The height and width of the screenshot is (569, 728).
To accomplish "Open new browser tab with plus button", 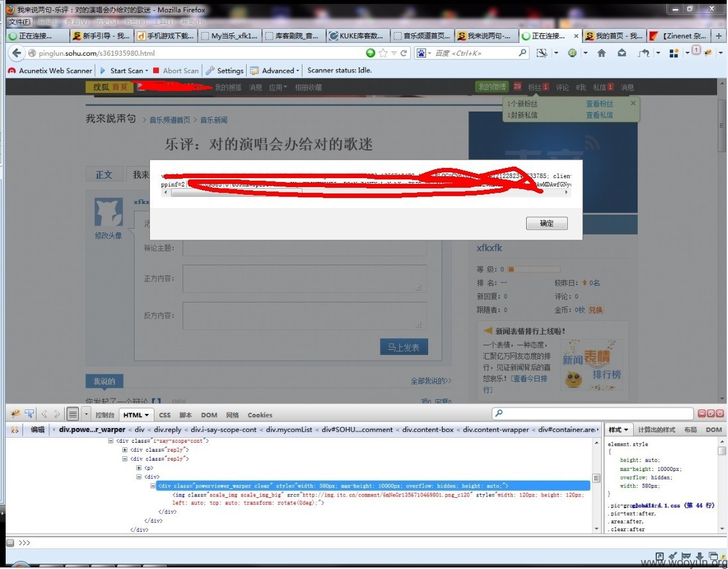I will pyautogui.click(x=719, y=36).
